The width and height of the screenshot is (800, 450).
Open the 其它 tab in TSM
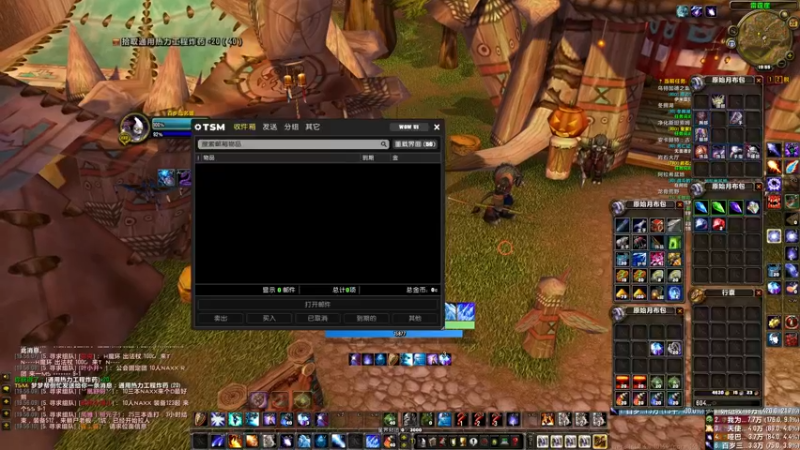point(313,127)
